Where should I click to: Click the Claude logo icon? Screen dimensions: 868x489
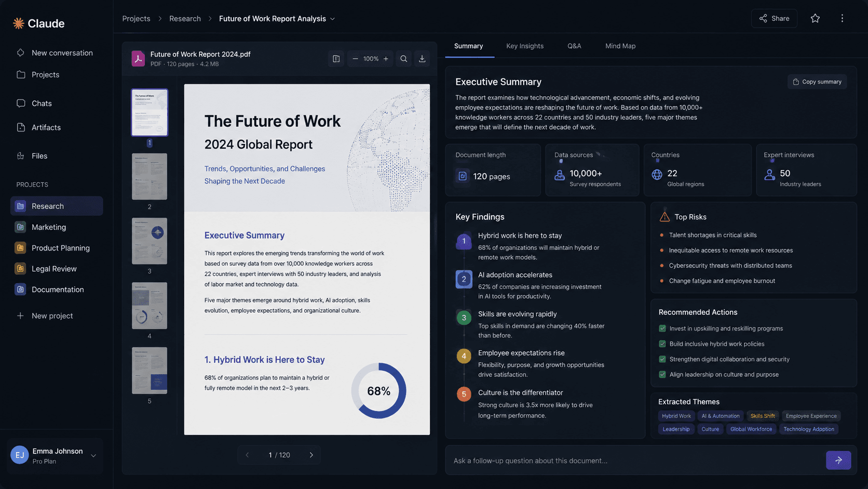point(19,23)
